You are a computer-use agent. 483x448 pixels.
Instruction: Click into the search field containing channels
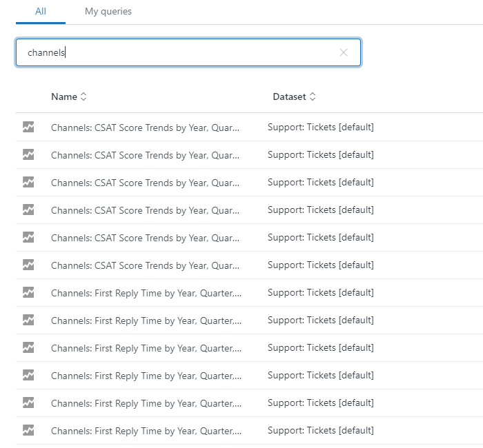179,52
